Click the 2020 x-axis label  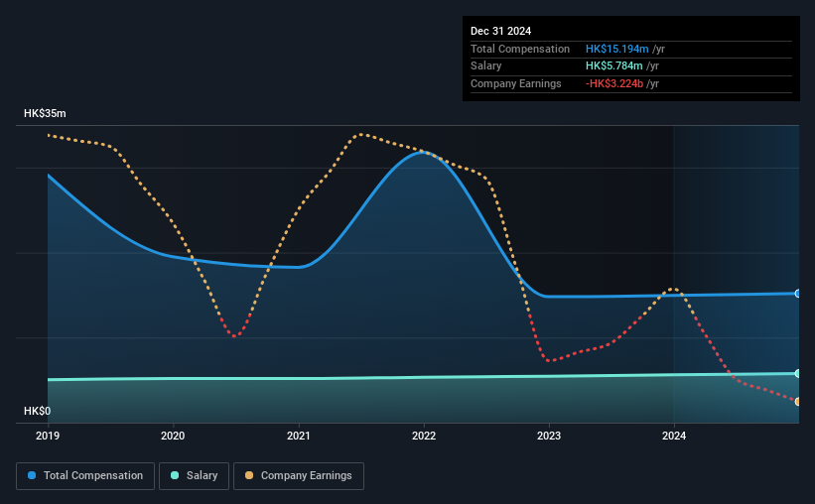(x=173, y=436)
